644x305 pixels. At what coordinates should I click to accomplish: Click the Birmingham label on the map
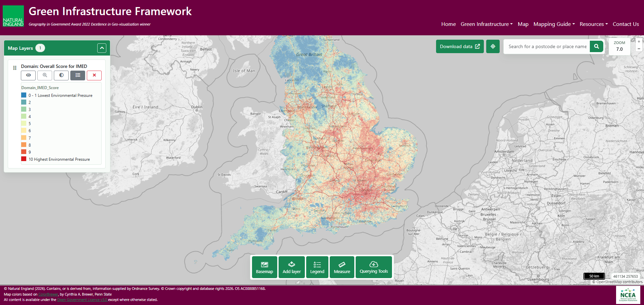click(x=317, y=147)
